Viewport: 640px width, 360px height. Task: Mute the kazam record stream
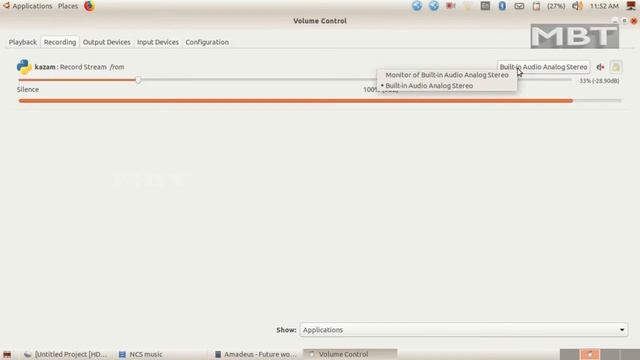(x=600, y=67)
